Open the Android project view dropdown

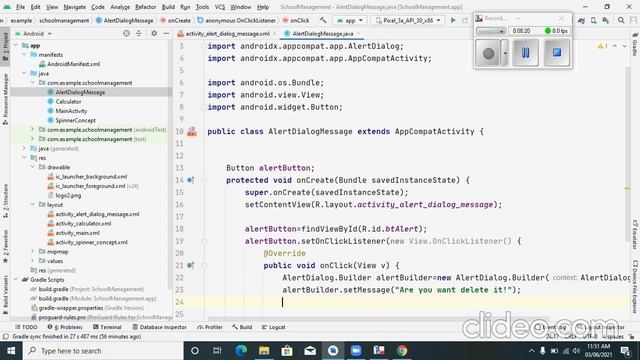[33, 33]
